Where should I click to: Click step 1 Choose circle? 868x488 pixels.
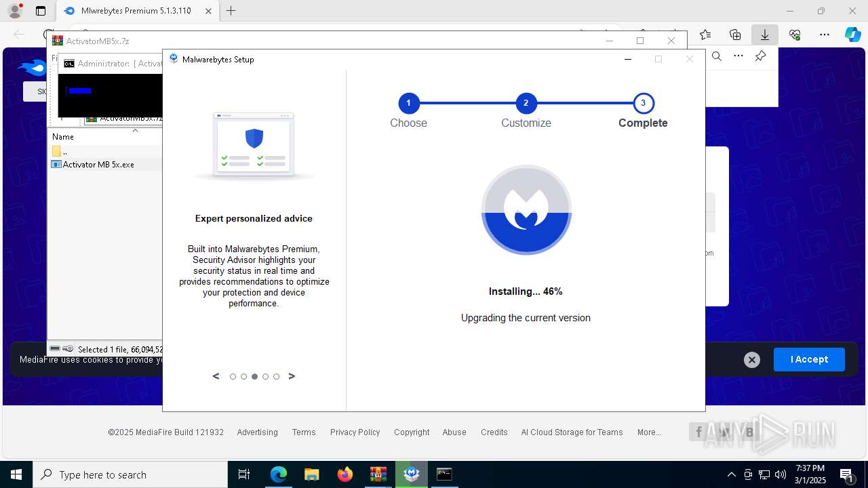click(408, 104)
